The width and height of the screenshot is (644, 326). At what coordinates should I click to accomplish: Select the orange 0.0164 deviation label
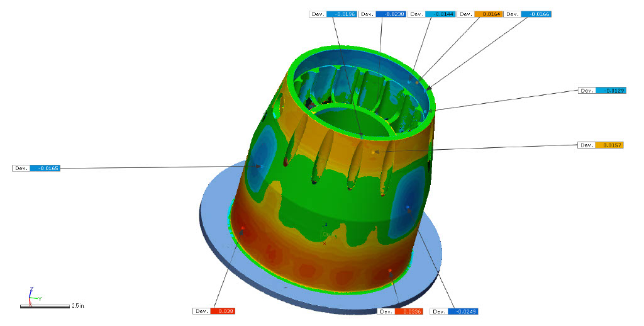480,14
